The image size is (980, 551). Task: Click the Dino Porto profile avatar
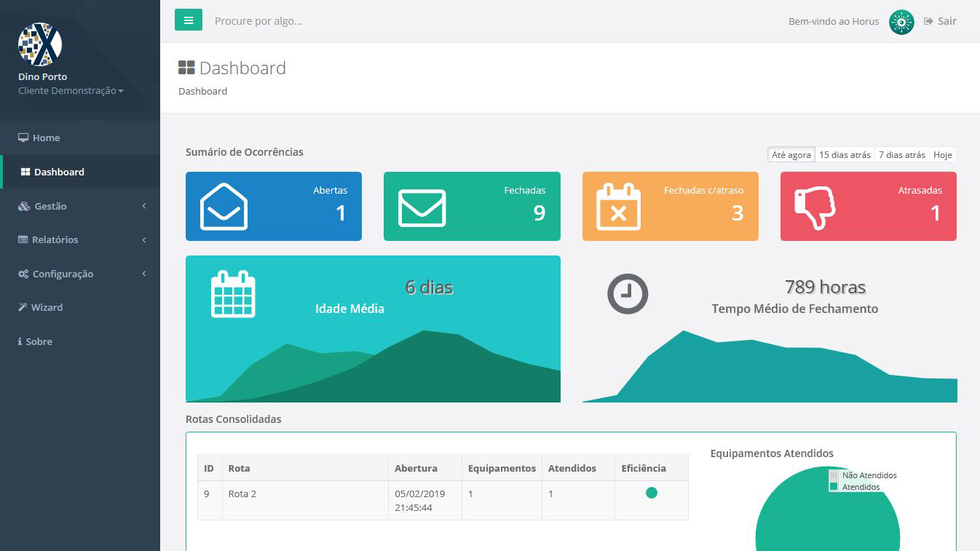[40, 44]
